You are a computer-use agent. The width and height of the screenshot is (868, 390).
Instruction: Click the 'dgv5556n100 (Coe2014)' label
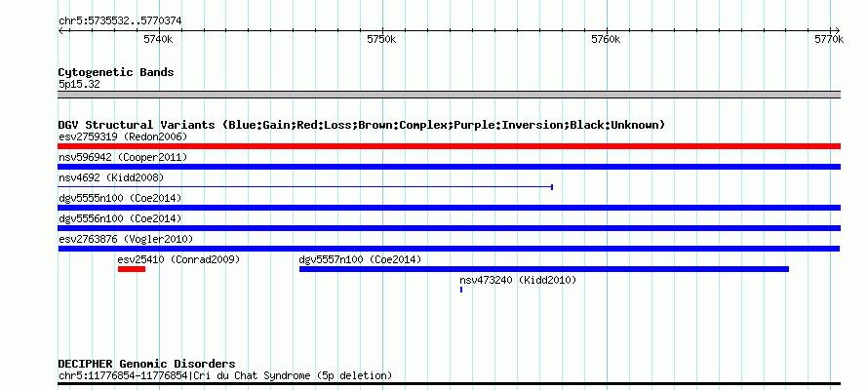pyautogui.click(x=120, y=218)
